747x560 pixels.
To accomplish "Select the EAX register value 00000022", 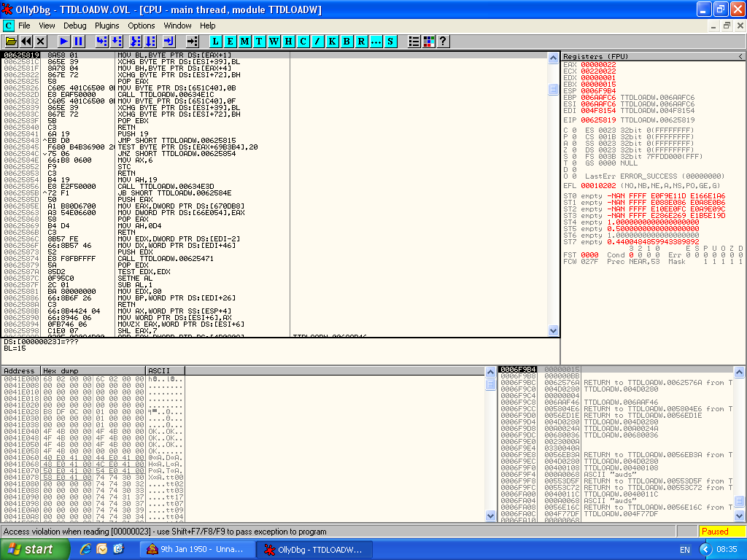I will 598,65.
